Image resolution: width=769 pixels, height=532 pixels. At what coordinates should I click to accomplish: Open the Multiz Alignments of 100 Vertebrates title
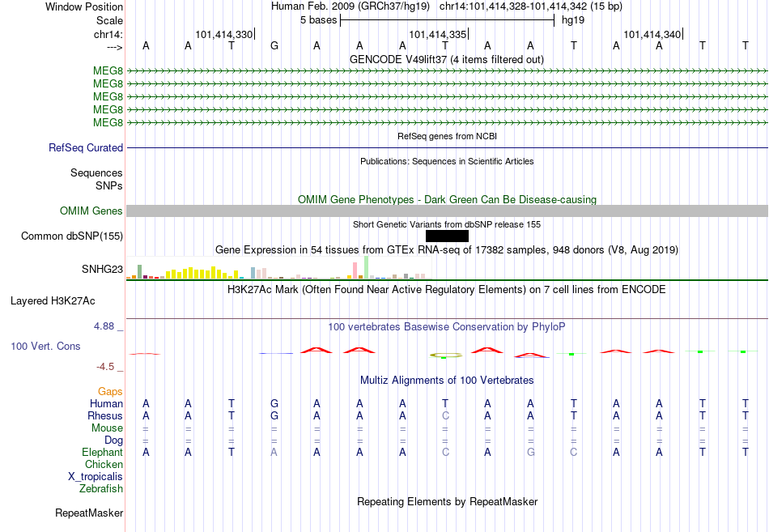tap(447, 381)
